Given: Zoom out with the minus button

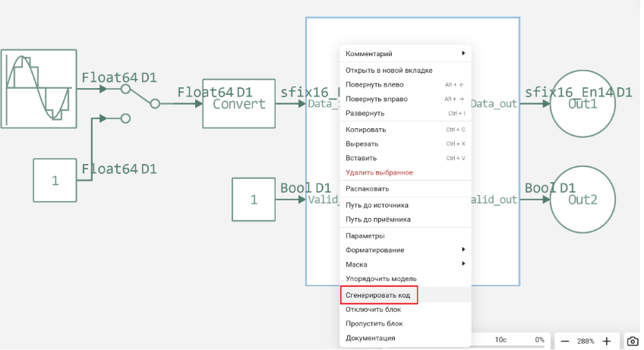Looking at the screenshot, I should (565, 341).
